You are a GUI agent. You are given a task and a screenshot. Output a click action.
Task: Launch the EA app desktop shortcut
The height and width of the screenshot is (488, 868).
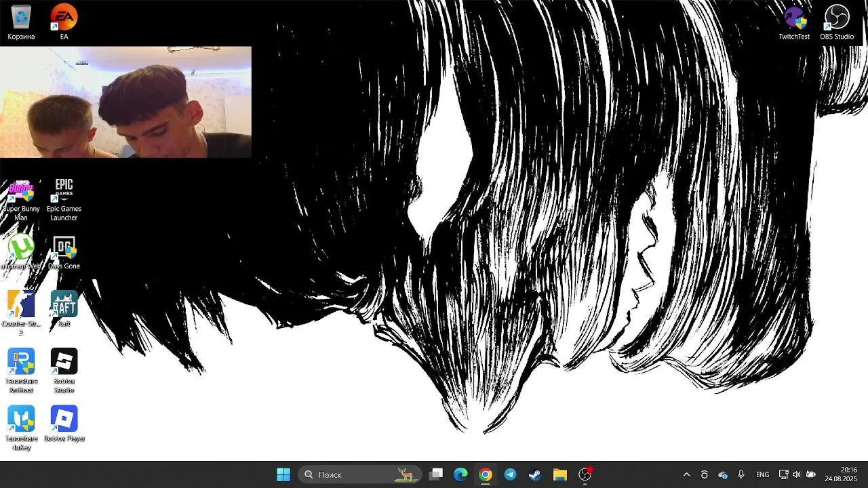[64, 22]
